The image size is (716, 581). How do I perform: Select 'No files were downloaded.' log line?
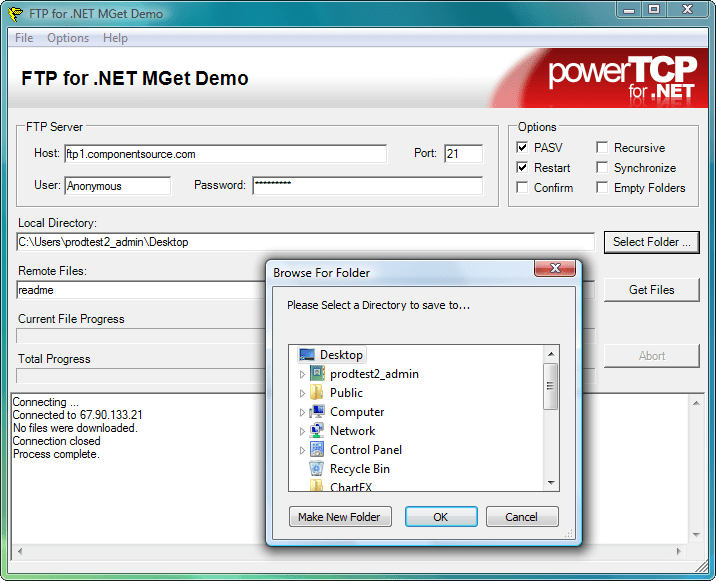[x=75, y=428]
